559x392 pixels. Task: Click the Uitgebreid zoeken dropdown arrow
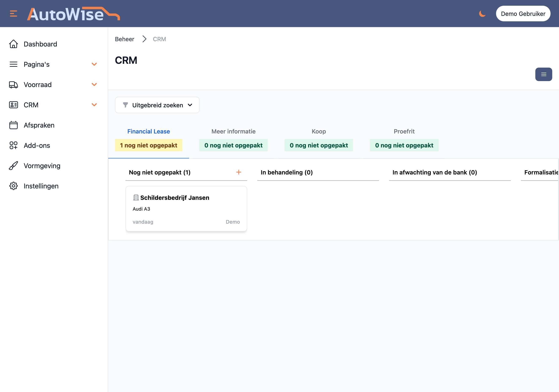tap(190, 105)
